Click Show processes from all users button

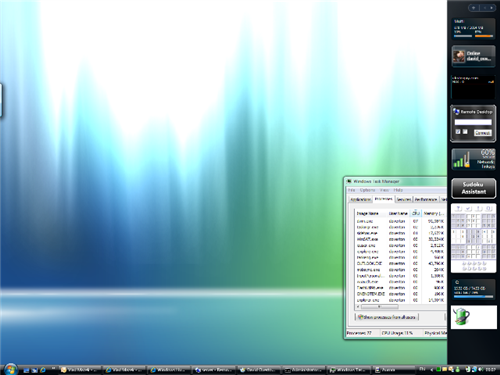tap(387, 317)
